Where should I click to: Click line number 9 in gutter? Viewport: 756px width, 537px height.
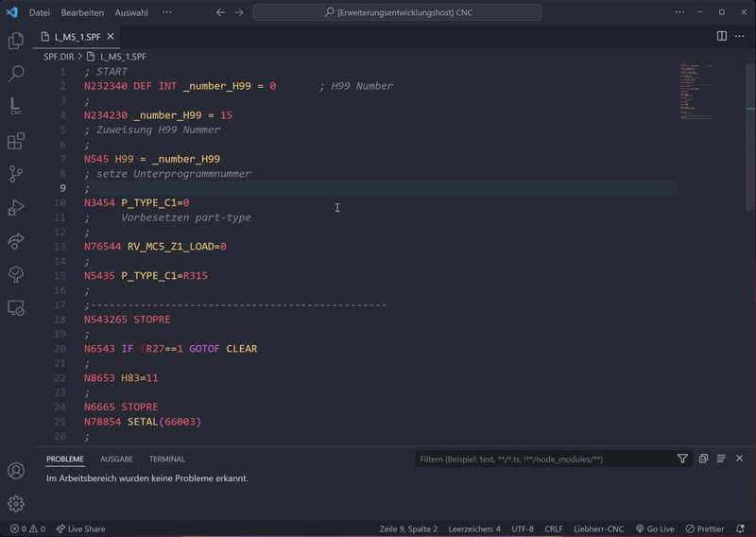click(62, 188)
